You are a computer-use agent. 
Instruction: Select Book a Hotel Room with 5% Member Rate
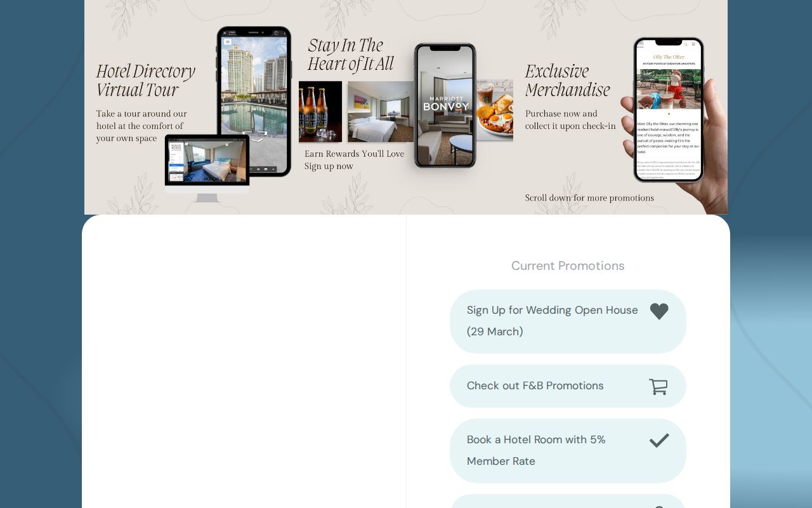point(568,451)
